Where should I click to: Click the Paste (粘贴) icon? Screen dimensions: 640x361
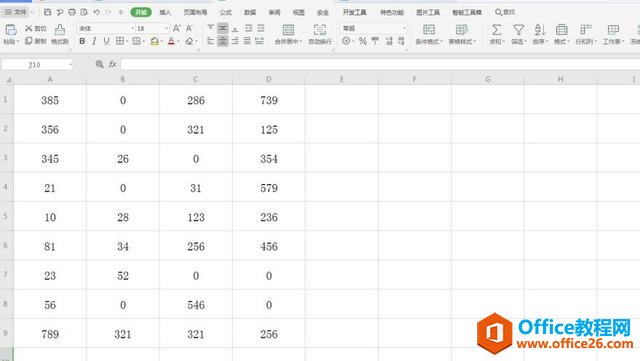11,30
